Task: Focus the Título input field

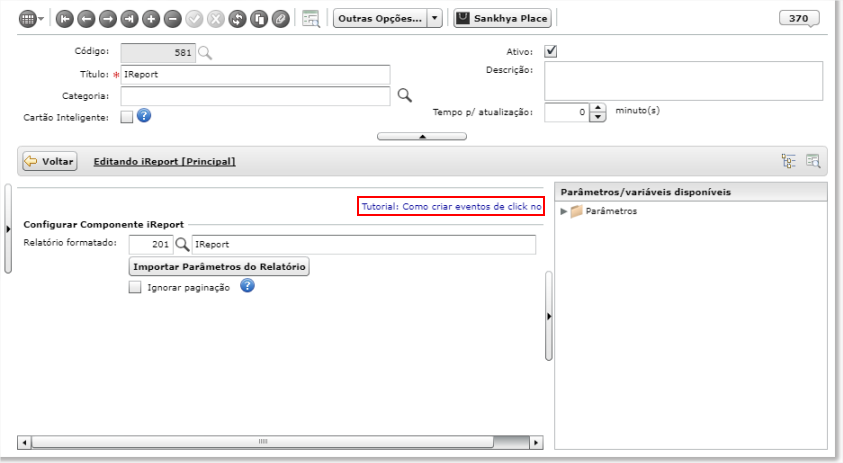Action: tap(255, 75)
